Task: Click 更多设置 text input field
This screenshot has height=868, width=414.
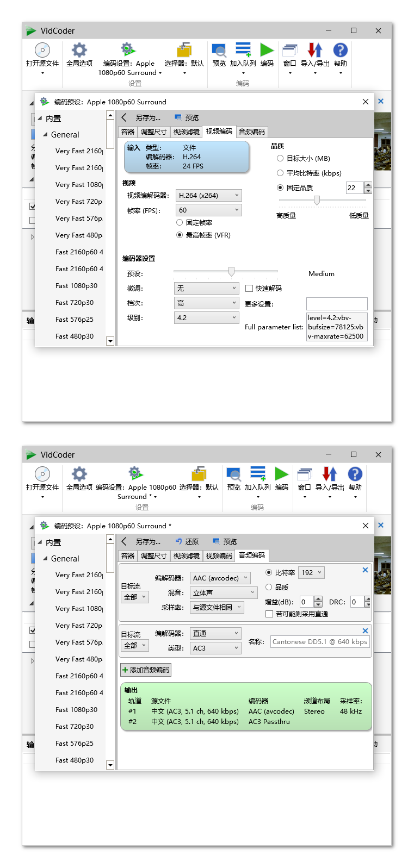Action: pos(337,304)
